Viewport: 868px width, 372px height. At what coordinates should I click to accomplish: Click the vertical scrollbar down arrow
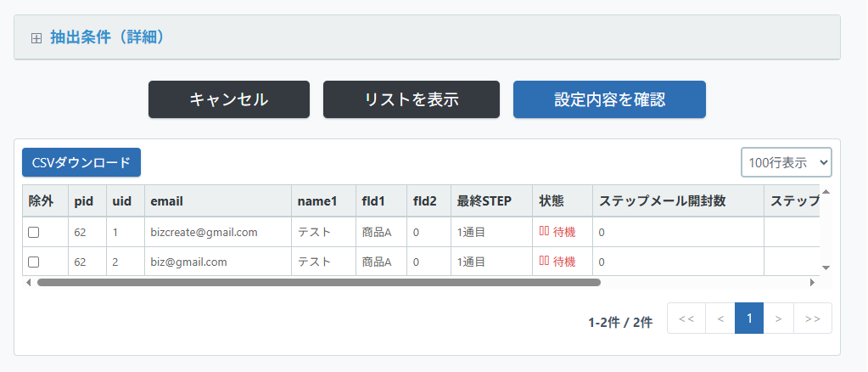coord(826,268)
